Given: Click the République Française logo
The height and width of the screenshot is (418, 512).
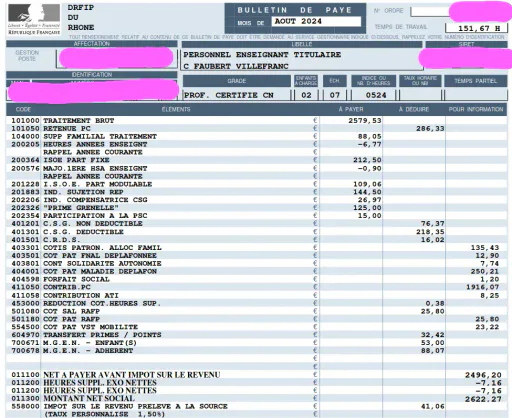Looking at the screenshot, I should 34,19.
